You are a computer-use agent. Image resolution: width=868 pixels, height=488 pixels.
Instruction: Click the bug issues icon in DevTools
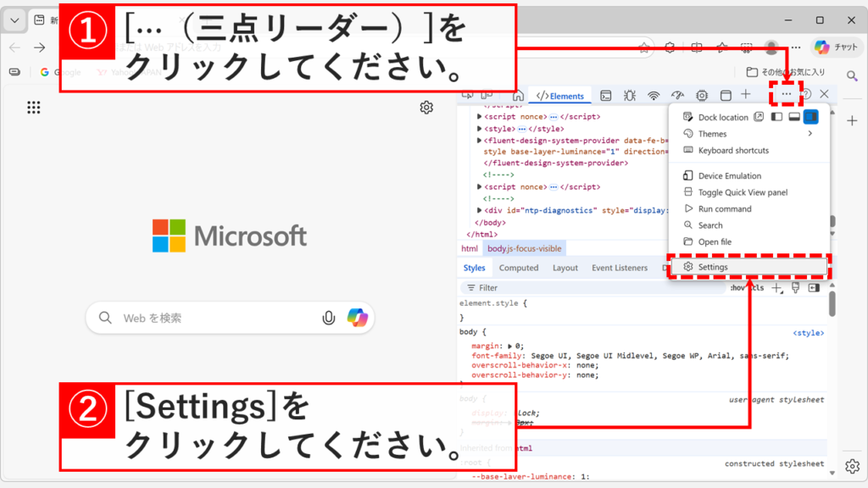click(x=628, y=96)
